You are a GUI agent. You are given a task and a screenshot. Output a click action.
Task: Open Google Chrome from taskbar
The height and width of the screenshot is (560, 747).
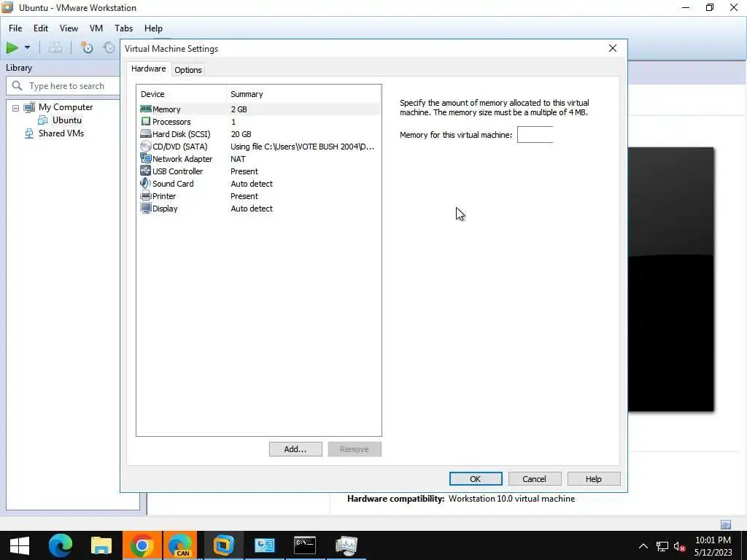click(x=142, y=545)
